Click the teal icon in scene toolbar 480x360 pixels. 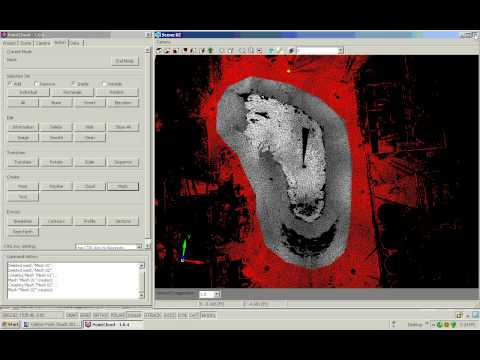(271, 51)
